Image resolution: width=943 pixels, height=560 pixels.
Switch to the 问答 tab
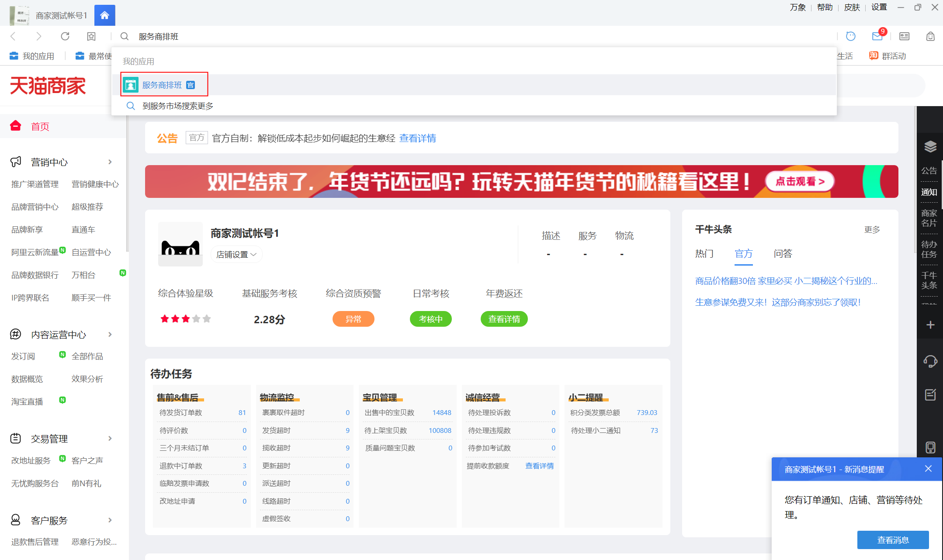click(x=783, y=254)
